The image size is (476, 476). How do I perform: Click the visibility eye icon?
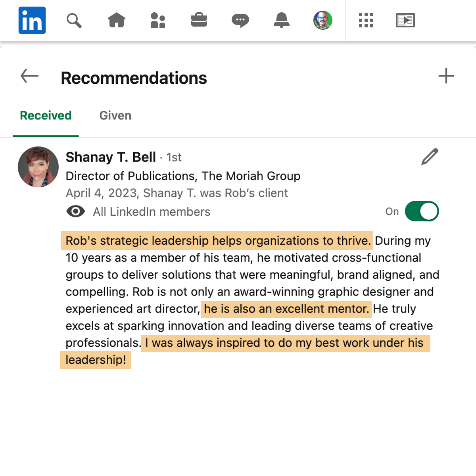pos(76,211)
